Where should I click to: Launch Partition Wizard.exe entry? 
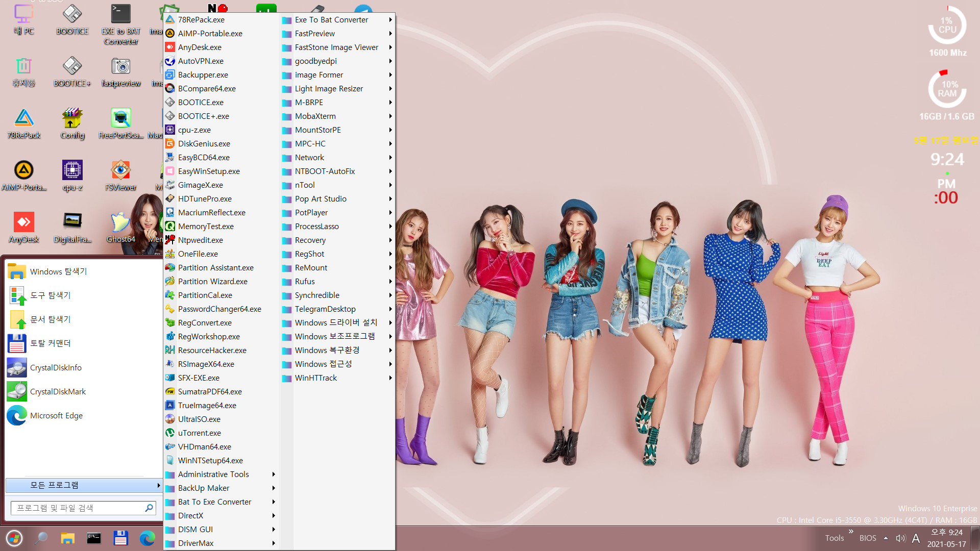(x=222, y=281)
